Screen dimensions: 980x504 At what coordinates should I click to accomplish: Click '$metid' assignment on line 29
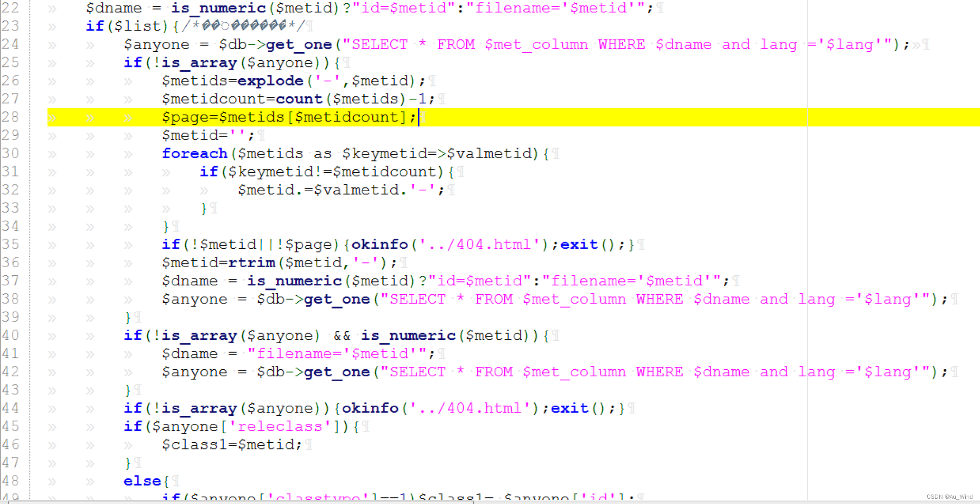(x=190, y=135)
